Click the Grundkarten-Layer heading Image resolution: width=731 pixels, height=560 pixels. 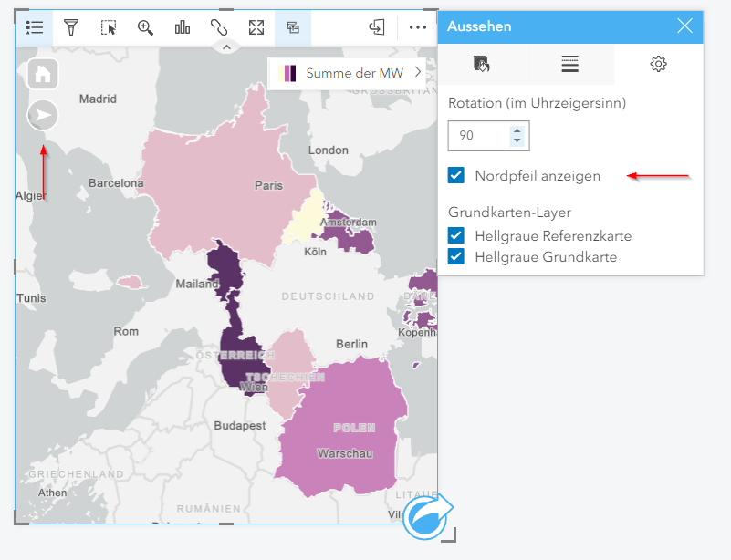point(509,213)
